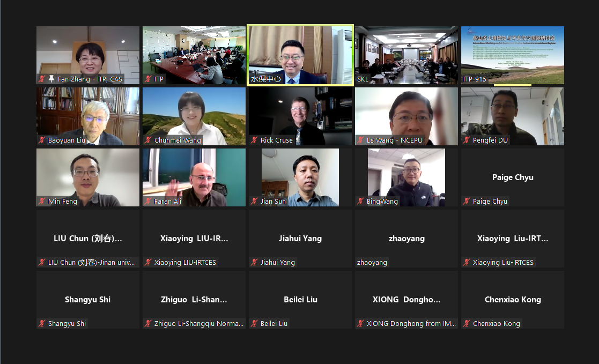The height and width of the screenshot is (364, 599).
Task: Select the SKL conference room video tile
Action: tap(406, 55)
